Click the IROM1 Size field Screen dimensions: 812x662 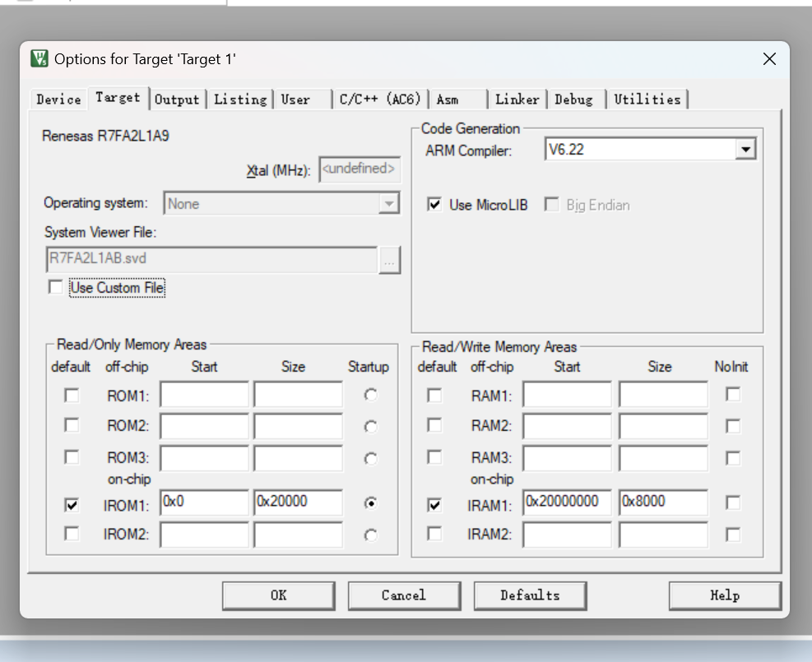tap(299, 502)
